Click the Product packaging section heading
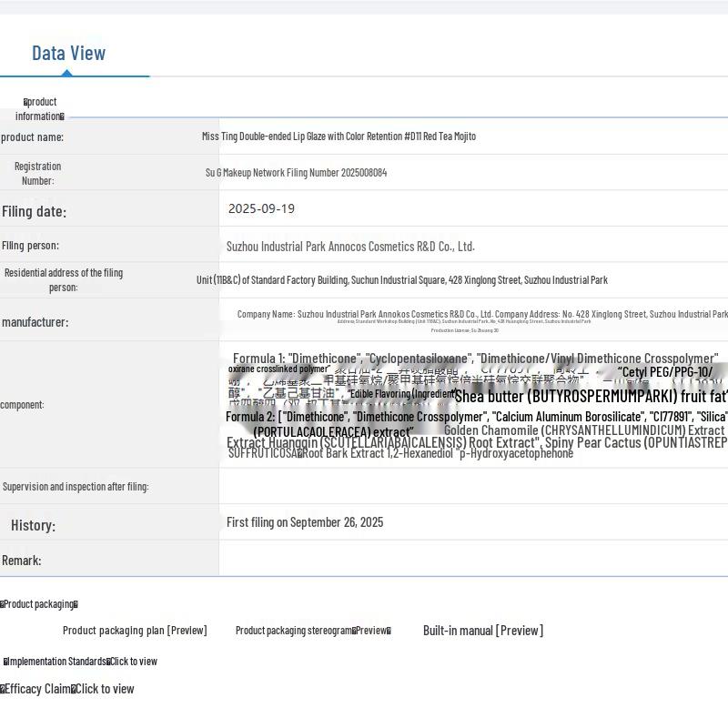The width and height of the screenshot is (728, 728). click(x=39, y=604)
